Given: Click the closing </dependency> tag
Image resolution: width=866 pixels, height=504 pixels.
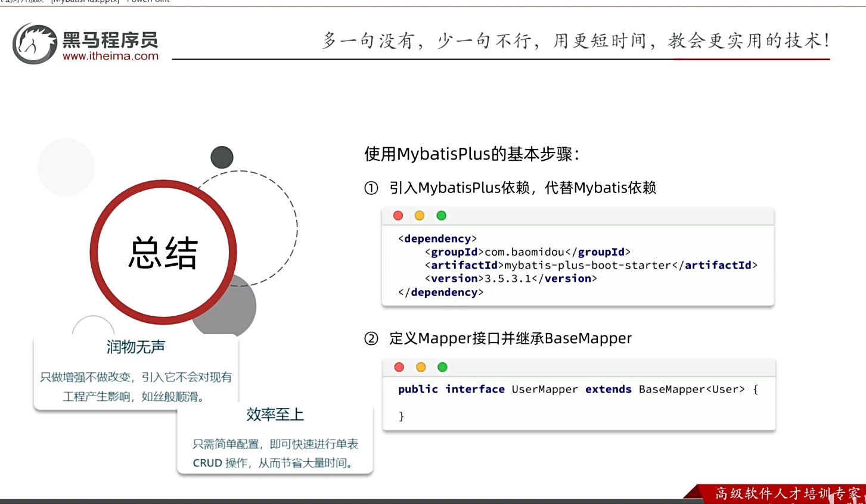Looking at the screenshot, I should click(x=440, y=293).
